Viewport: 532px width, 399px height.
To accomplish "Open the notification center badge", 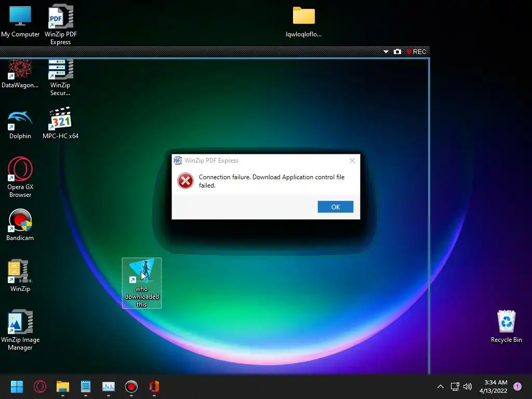I will [517, 387].
